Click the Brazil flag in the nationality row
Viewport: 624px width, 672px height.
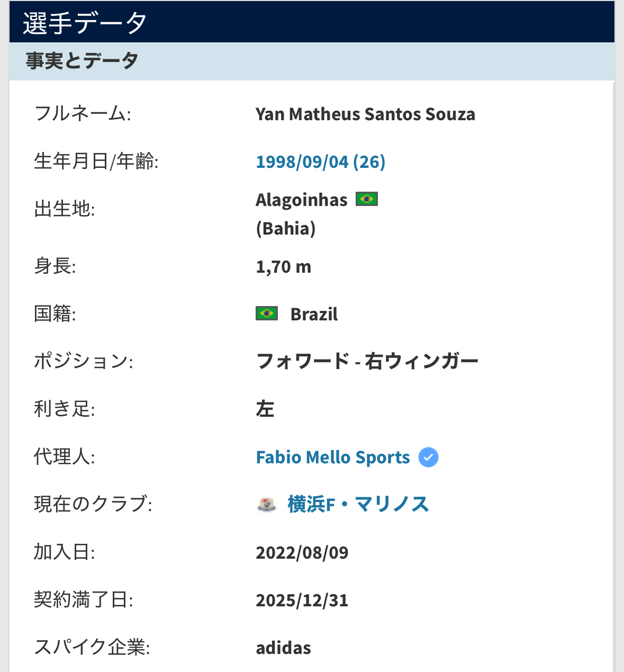[x=267, y=313]
